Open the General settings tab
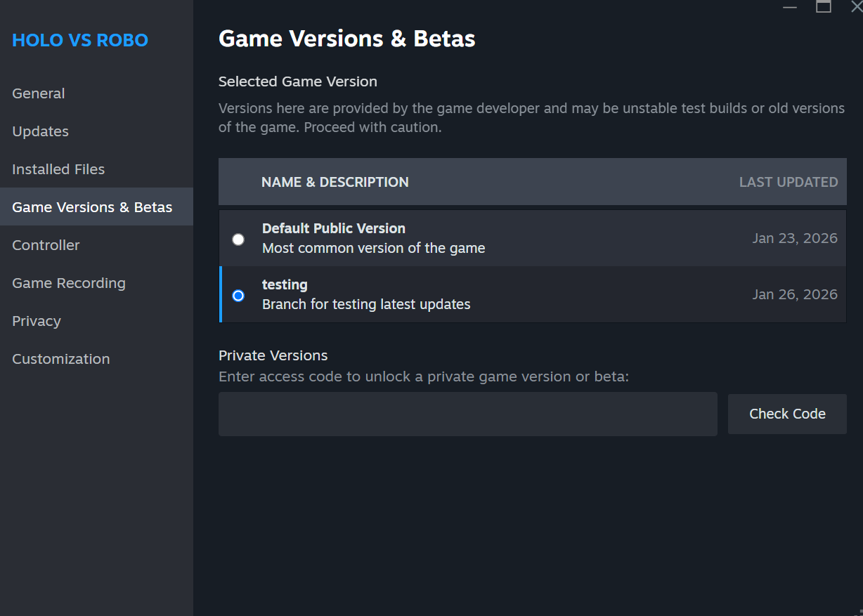 (x=39, y=93)
